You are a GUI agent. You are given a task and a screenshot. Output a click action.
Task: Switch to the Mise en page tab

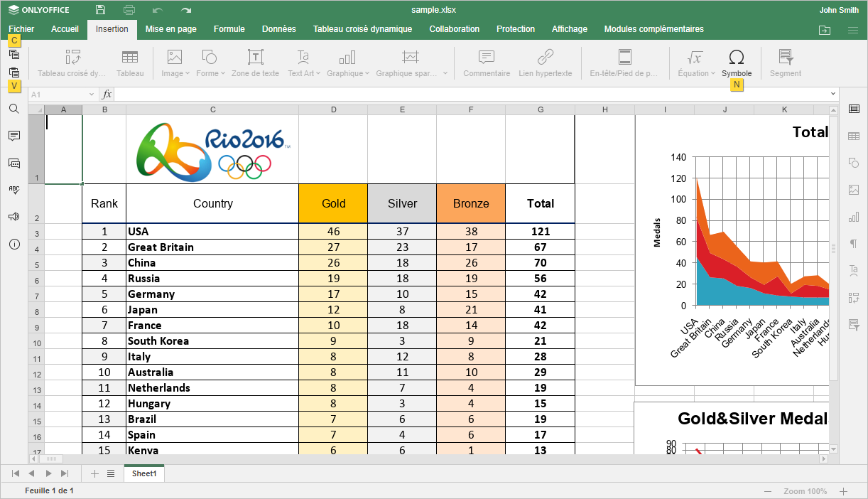point(171,29)
